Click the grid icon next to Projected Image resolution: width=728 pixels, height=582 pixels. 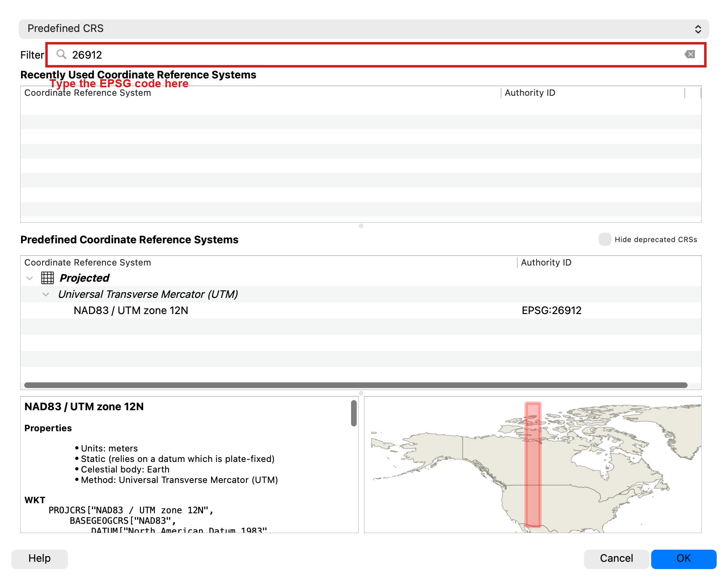(47, 278)
